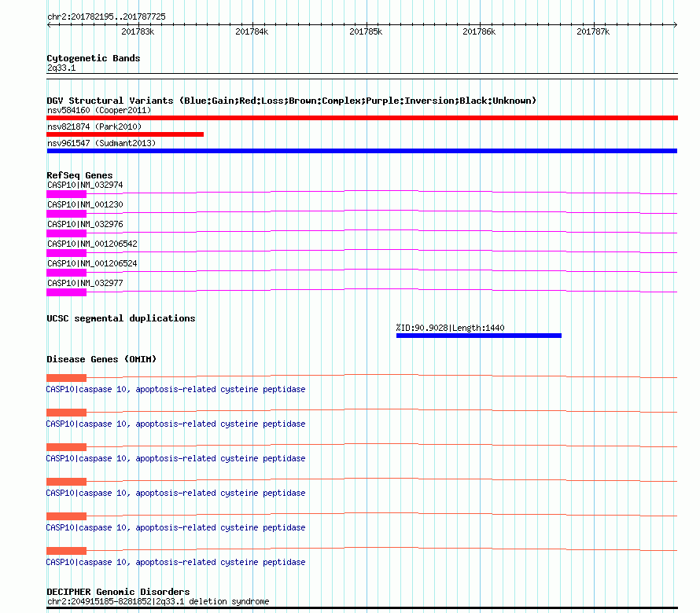The height and width of the screenshot is (613, 700).
Task: Click the magenta exon block under NM_001206524
Action: pyautogui.click(x=67, y=273)
